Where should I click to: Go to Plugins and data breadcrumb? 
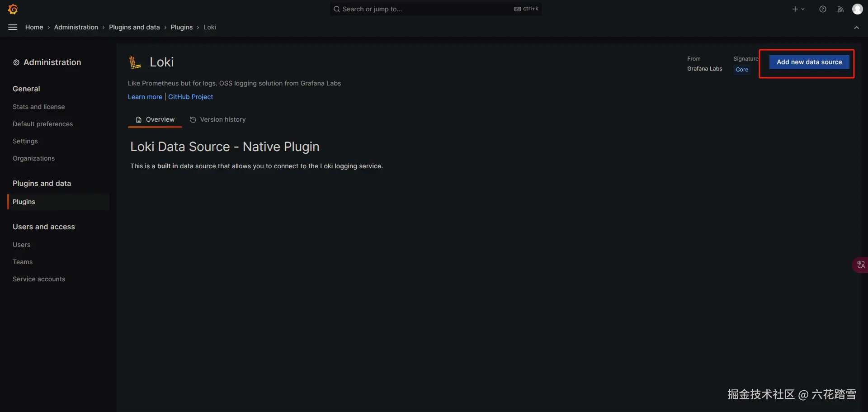click(134, 27)
